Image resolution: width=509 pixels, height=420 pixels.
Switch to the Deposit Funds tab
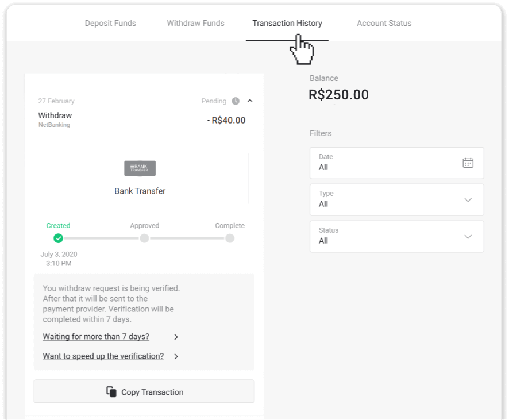[110, 24]
